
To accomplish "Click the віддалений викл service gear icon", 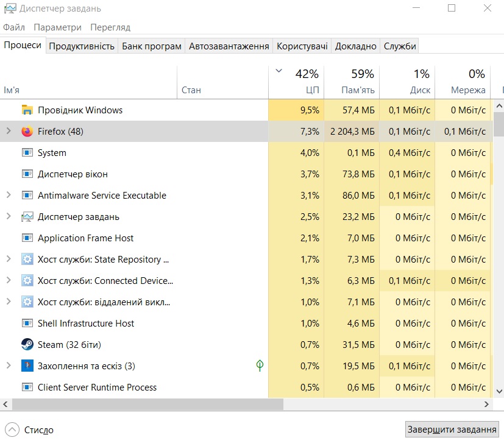I will (27, 302).
